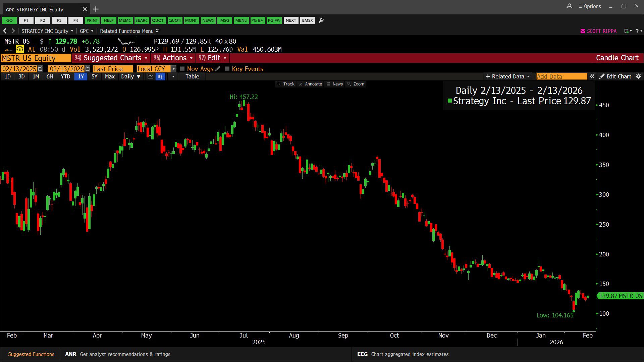The width and height of the screenshot is (644, 362).
Task: Select the Max time range
Action: [x=110, y=76]
